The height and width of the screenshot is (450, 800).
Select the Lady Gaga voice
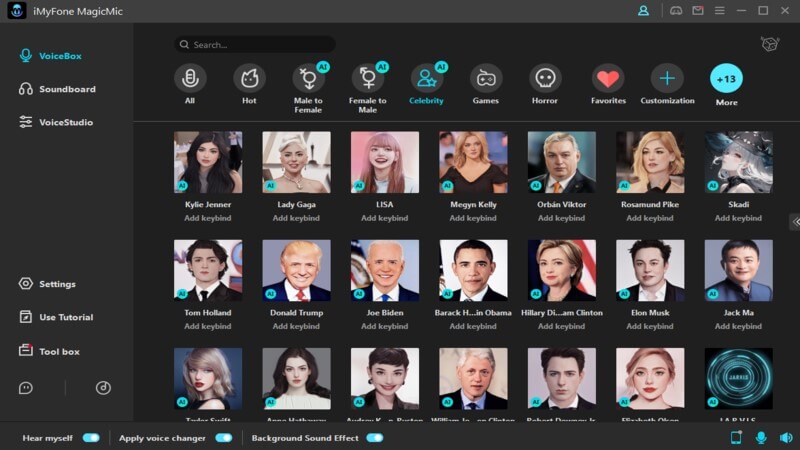(x=296, y=162)
